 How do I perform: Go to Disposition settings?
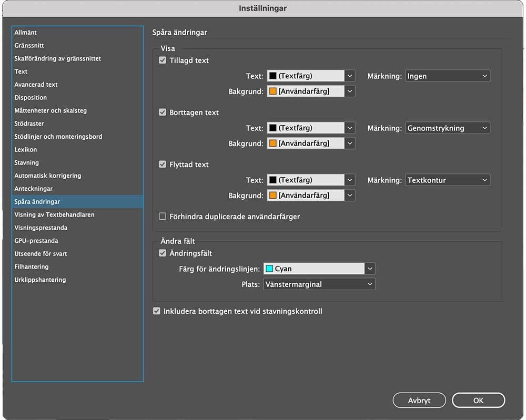coord(77,98)
